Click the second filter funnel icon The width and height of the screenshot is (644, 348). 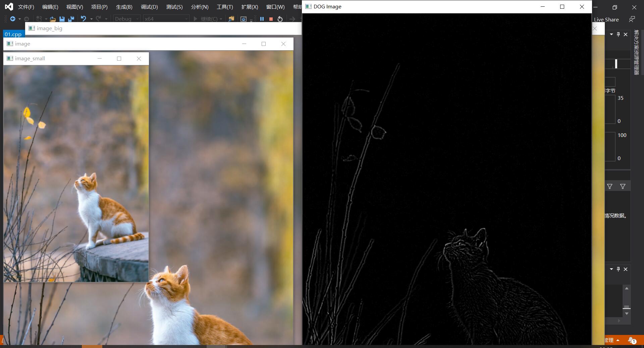(623, 186)
